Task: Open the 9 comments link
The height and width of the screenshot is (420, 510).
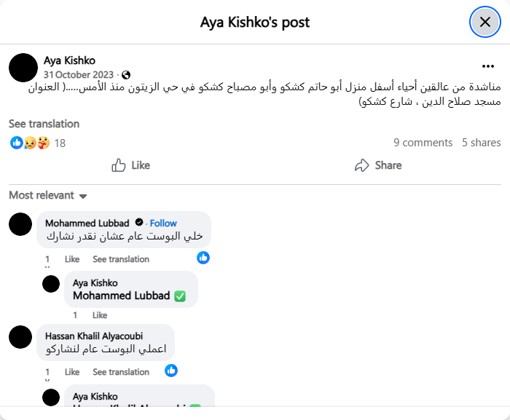Action: pyautogui.click(x=423, y=143)
